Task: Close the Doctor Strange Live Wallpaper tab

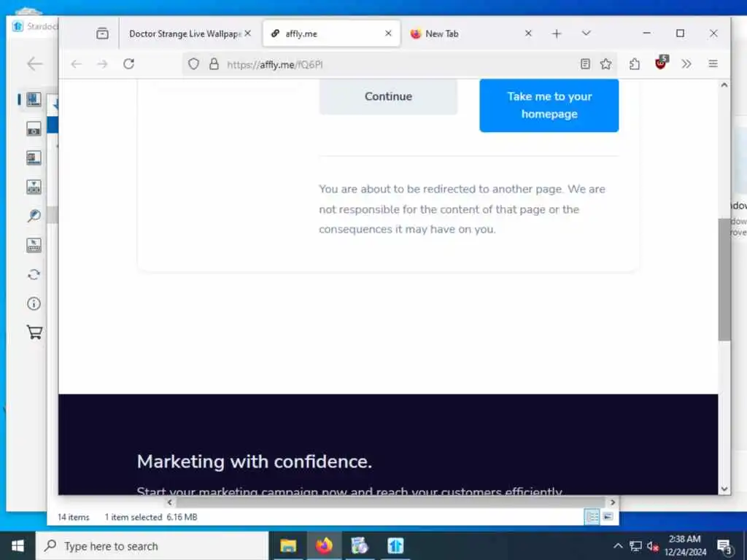Action: (248, 34)
